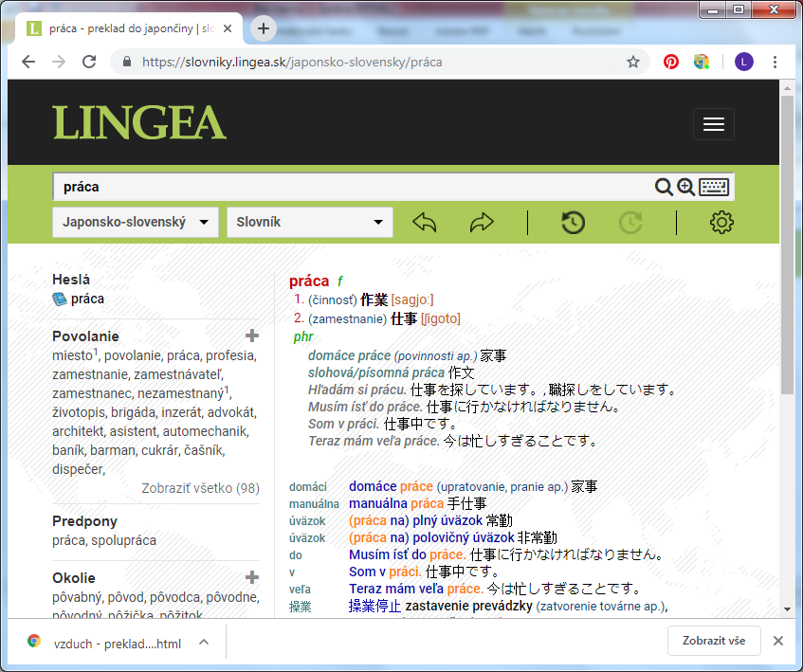Open the Slovník mode dropdown
The width and height of the screenshot is (803, 672).
(310, 222)
